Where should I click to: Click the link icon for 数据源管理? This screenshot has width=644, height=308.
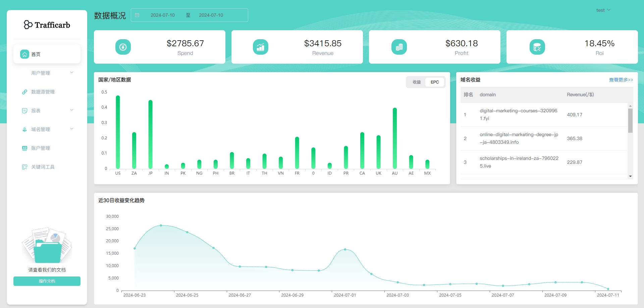tap(24, 92)
